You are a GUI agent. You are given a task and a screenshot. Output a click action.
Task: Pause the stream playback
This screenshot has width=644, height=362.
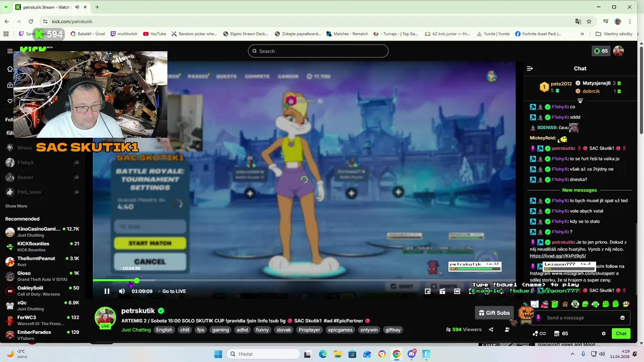(x=107, y=291)
